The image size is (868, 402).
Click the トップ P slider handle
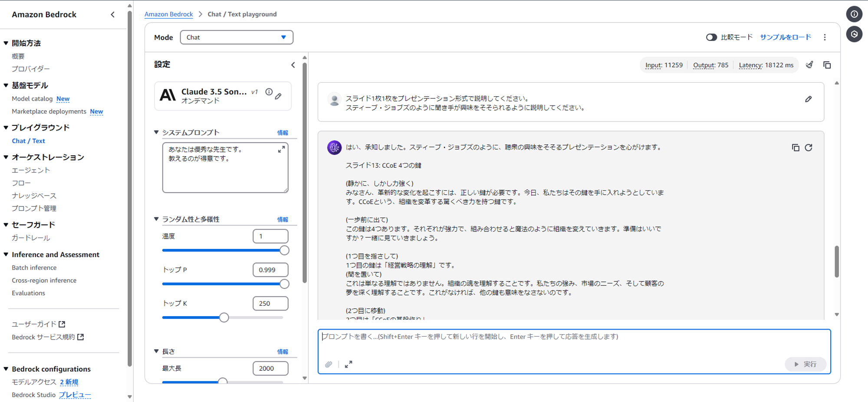[284, 284]
